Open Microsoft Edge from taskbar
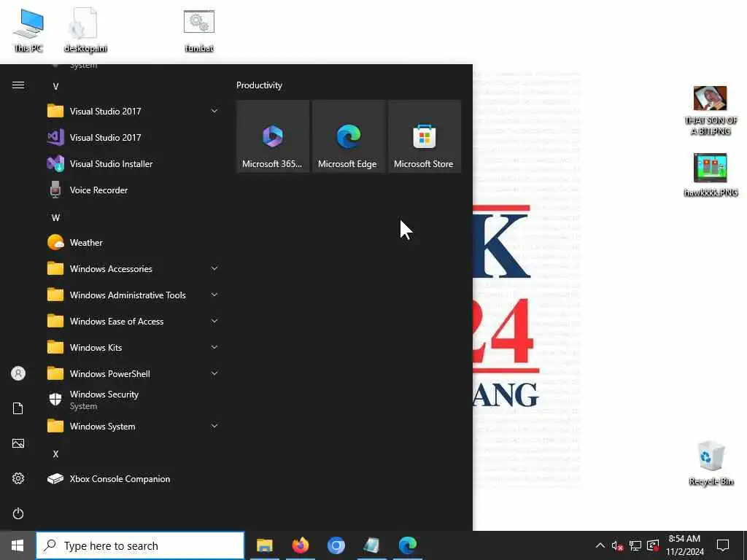The image size is (747, 560). (407, 545)
